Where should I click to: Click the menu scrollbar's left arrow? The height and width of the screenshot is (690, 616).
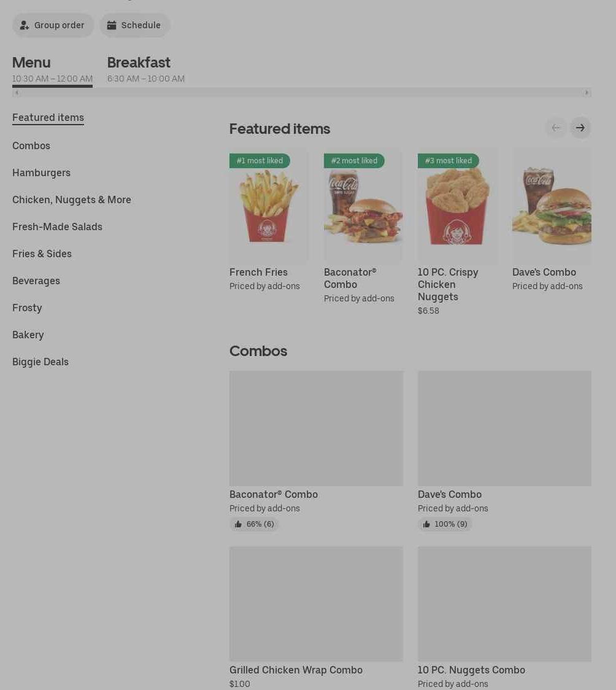click(17, 93)
